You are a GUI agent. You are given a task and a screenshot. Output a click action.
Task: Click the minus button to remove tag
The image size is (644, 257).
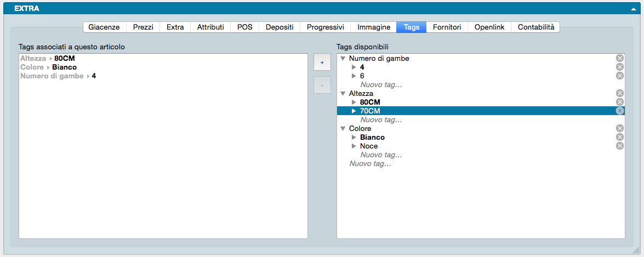click(322, 85)
